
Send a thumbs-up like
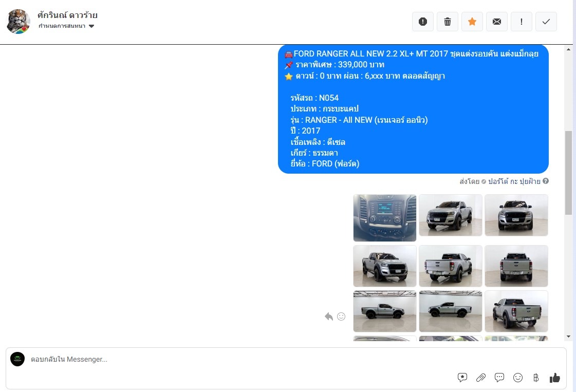pos(555,377)
